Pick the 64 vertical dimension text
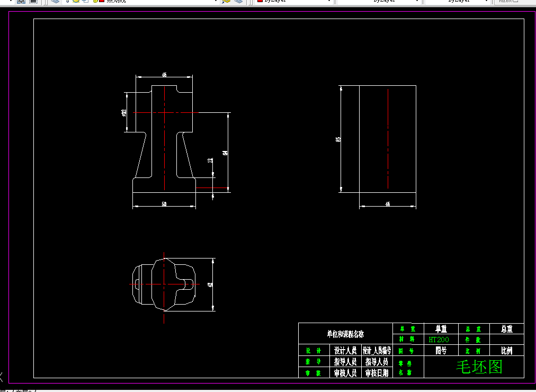536x392 pixels. [x=225, y=153]
